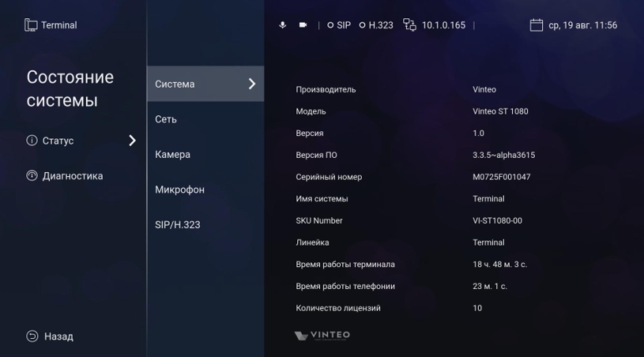Click the serial 'M0725F001047'
The width and height of the screenshot is (644, 357).
(502, 177)
